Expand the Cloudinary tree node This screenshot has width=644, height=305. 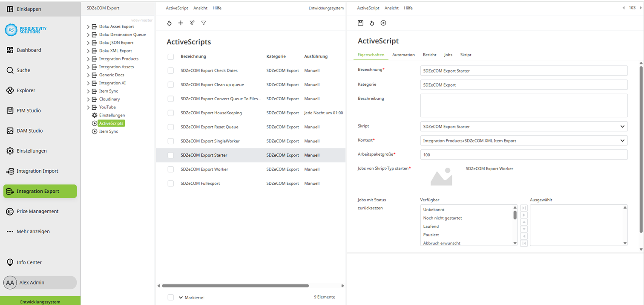click(x=88, y=99)
